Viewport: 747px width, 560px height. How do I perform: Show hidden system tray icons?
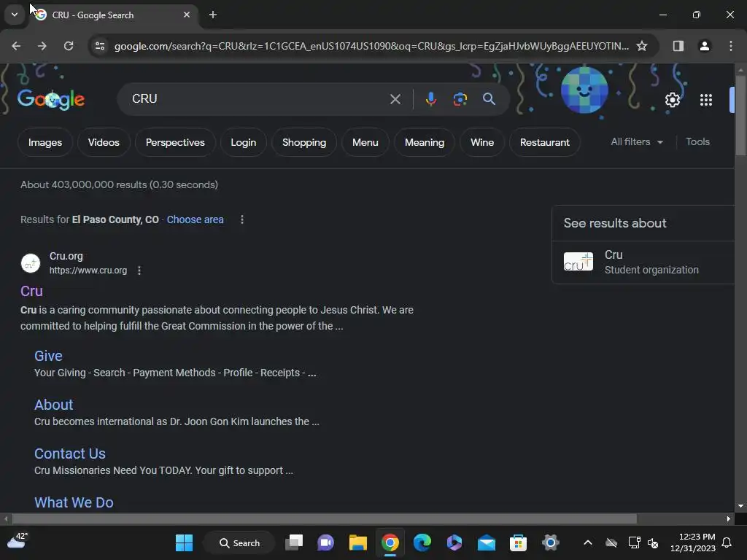click(588, 542)
